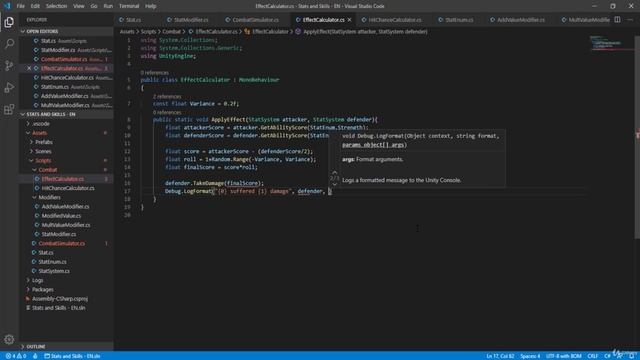Switch to the StatModifier.cs tab

click(191, 20)
